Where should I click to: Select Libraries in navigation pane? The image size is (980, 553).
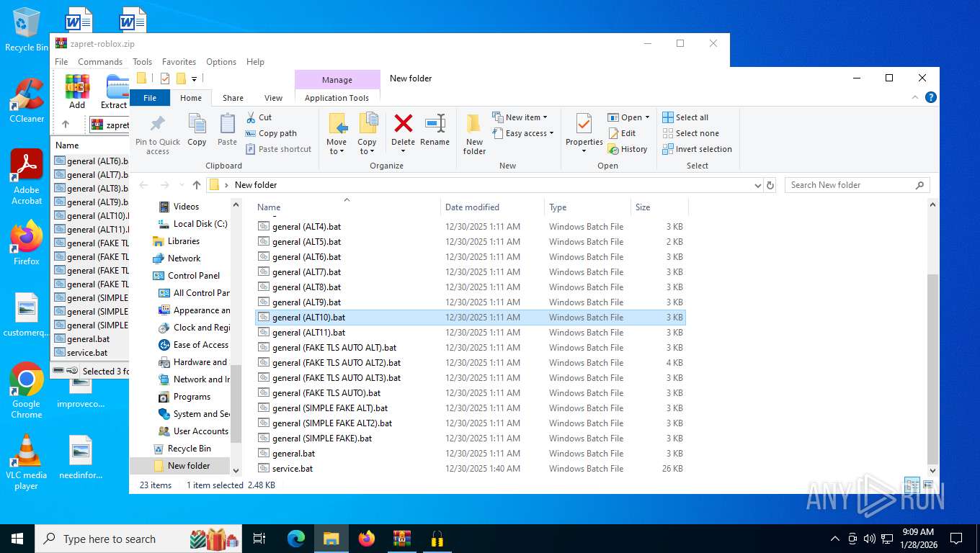(183, 241)
